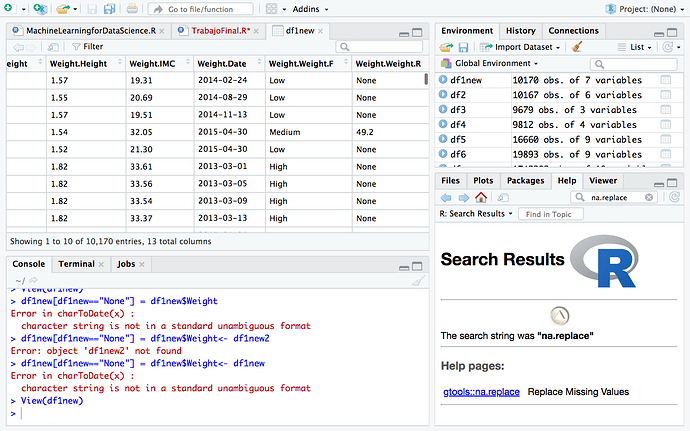Open the gtools::na.replace help link
Screen dimensions: 690x431
point(481,392)
